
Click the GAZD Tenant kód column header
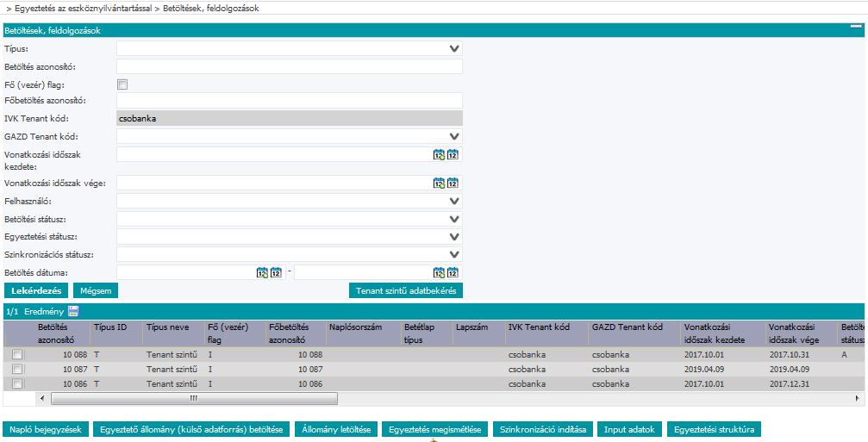[x=628, y=327]
